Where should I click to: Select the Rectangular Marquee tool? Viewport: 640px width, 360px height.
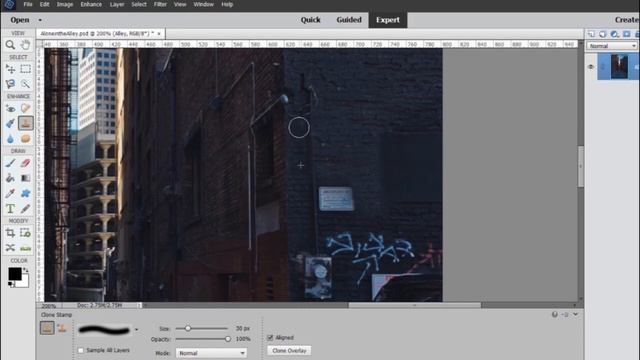25,69
